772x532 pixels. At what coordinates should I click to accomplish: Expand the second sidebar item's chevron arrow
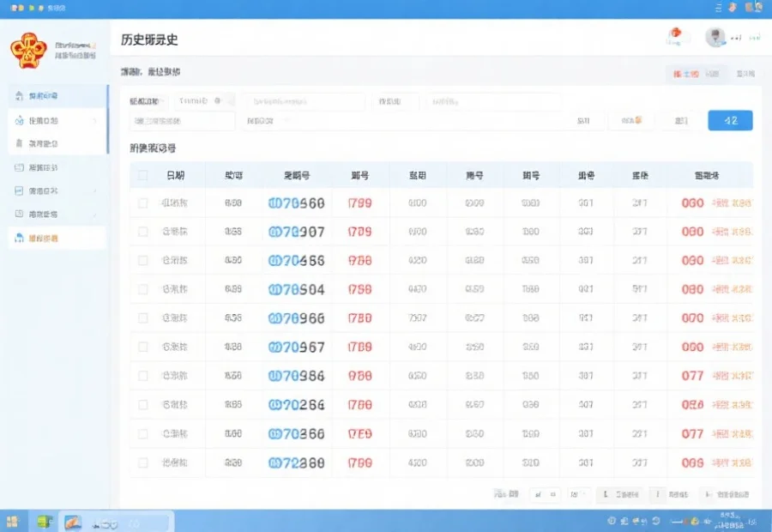click(93, 120)
